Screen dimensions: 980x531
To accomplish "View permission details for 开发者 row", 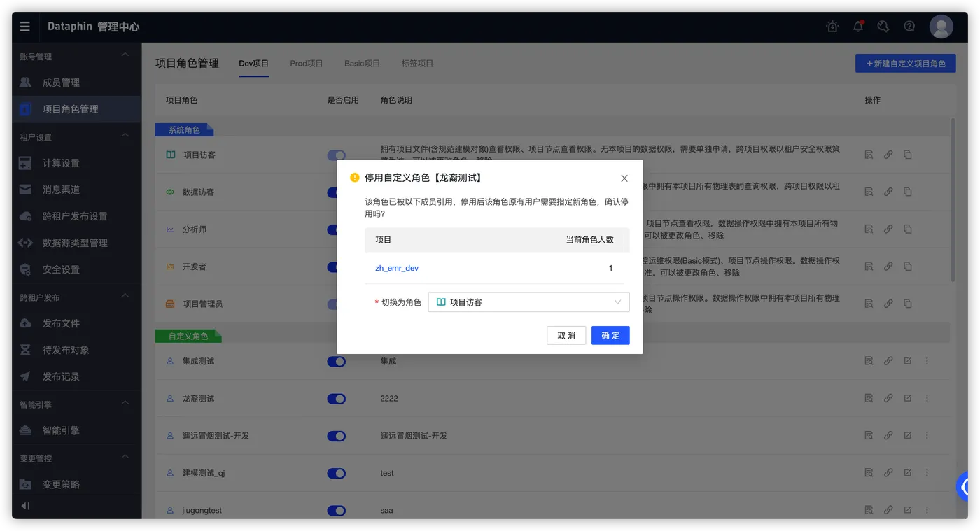I will tap(869, 267).
